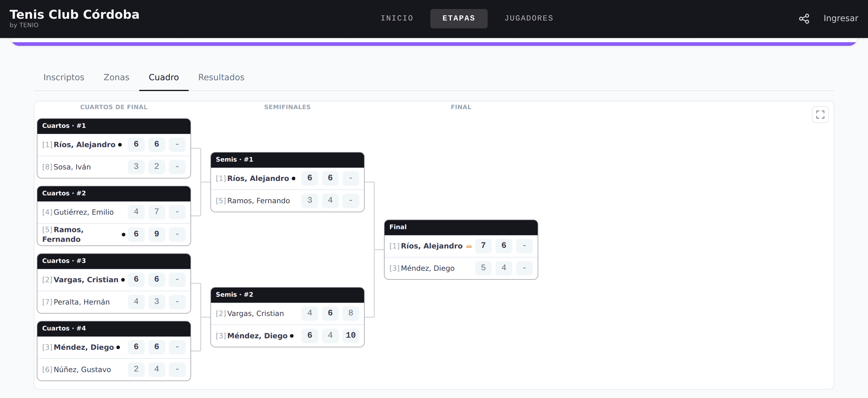868x398 pixels.
Task: Click the SEMIFINALES column heading
Action: [288, 107]
